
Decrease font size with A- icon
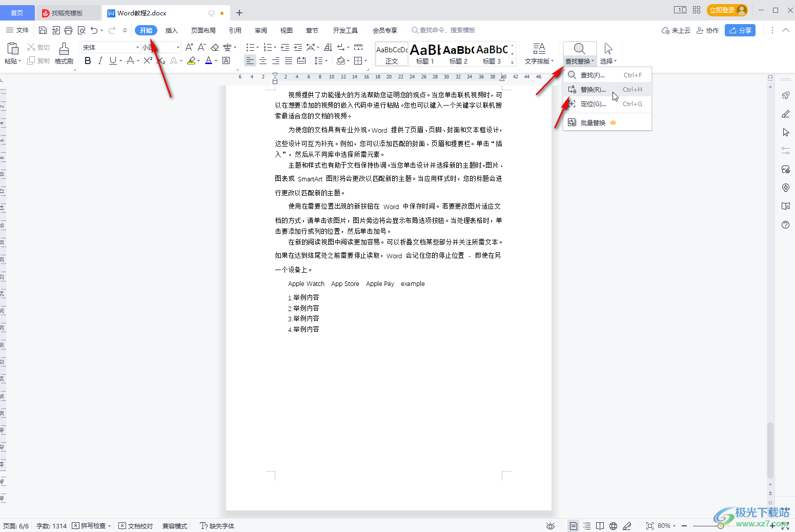pyautogui.click(x=202, y=47)
